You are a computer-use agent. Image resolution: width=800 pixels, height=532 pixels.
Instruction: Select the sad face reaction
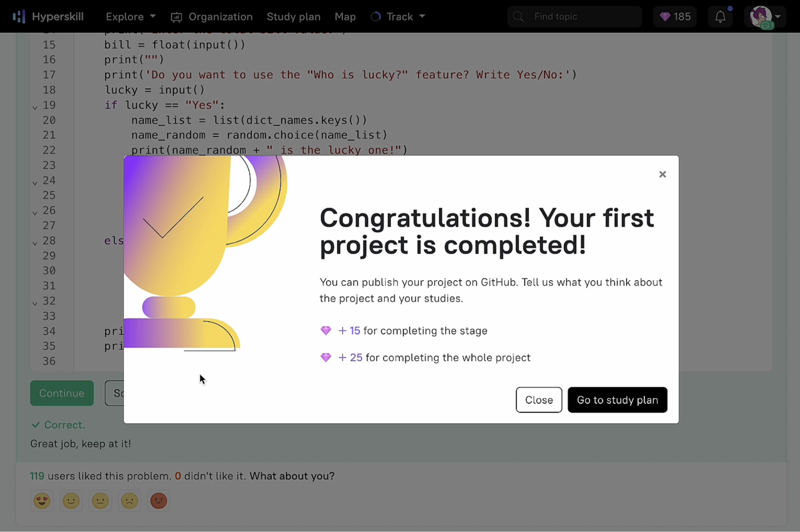(129, 501)
